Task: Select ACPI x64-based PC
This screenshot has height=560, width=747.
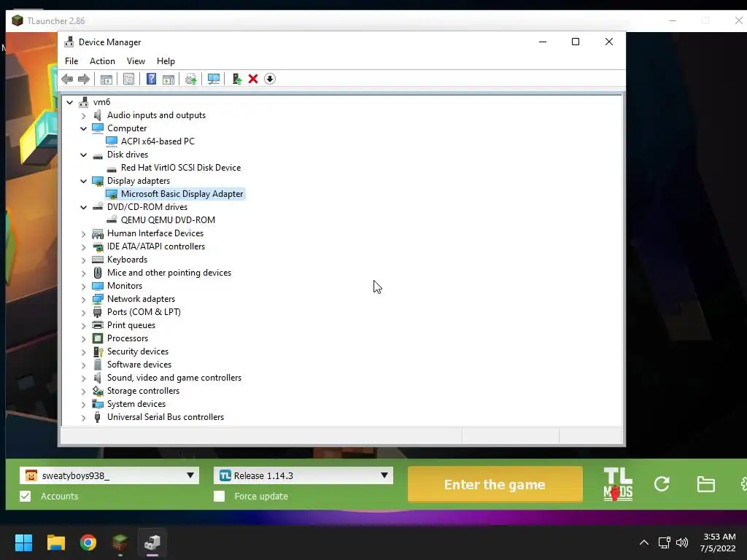Action: pyautogui.click(x=158, y=141)
